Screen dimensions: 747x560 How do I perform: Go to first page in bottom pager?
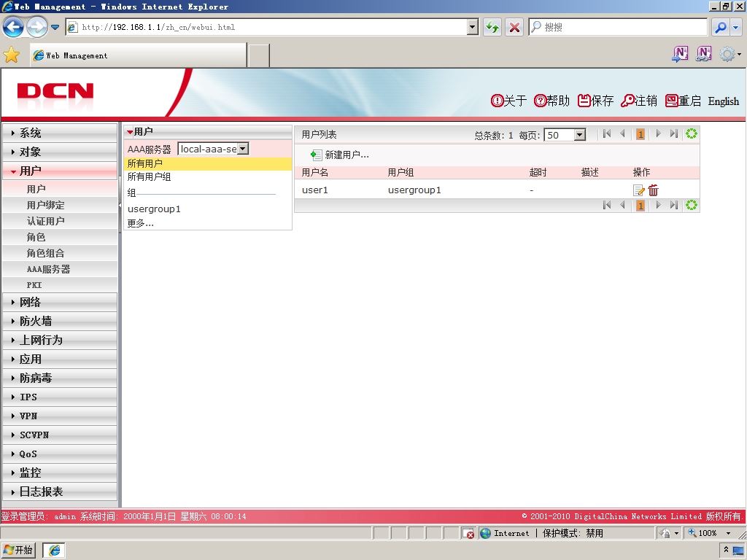point(606,205)
